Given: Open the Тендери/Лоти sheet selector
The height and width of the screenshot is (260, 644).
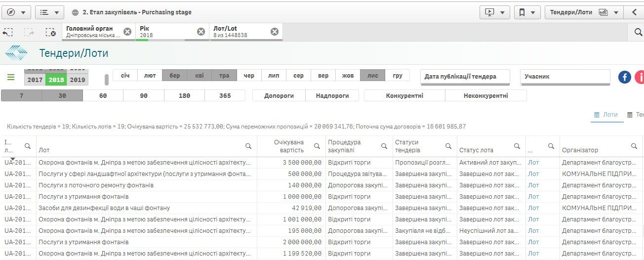Looking at the screenshot, I should pyautogui.click(x=583, y=12).
